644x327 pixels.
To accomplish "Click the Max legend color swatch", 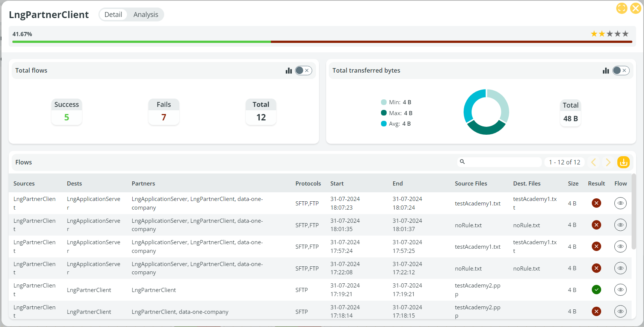I will point(384,113).
